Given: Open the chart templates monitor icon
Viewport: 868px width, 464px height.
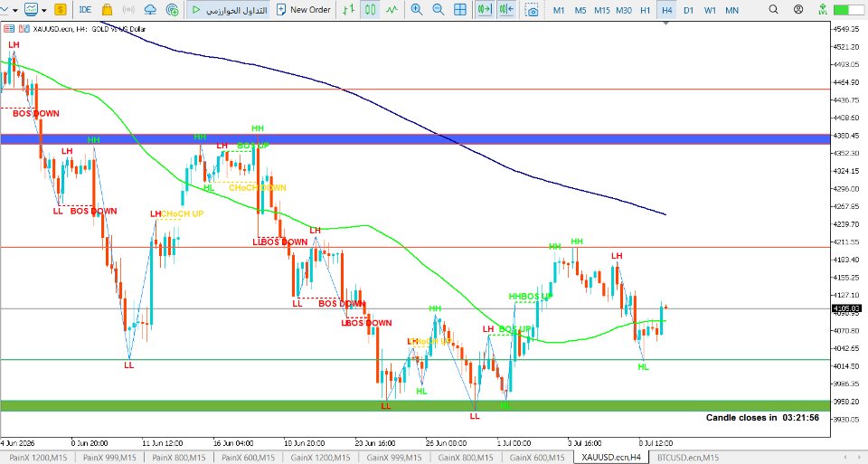Looking at the screenshot, I should click(31, 9).
